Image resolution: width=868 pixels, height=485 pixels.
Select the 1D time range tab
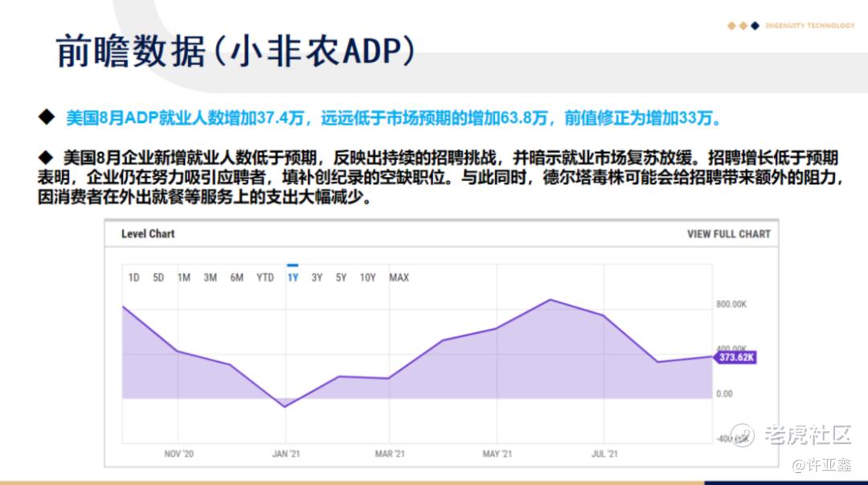[x=133, y=277]
